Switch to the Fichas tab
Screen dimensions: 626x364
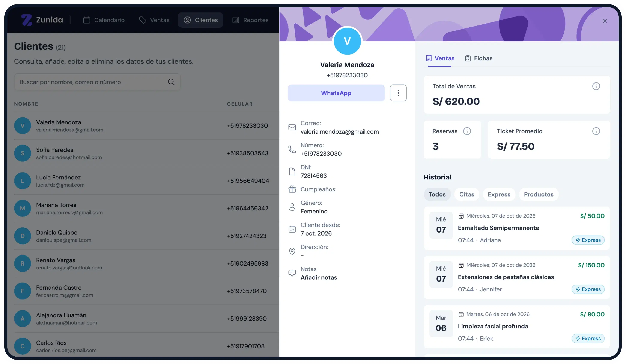[x=479, y=58]
